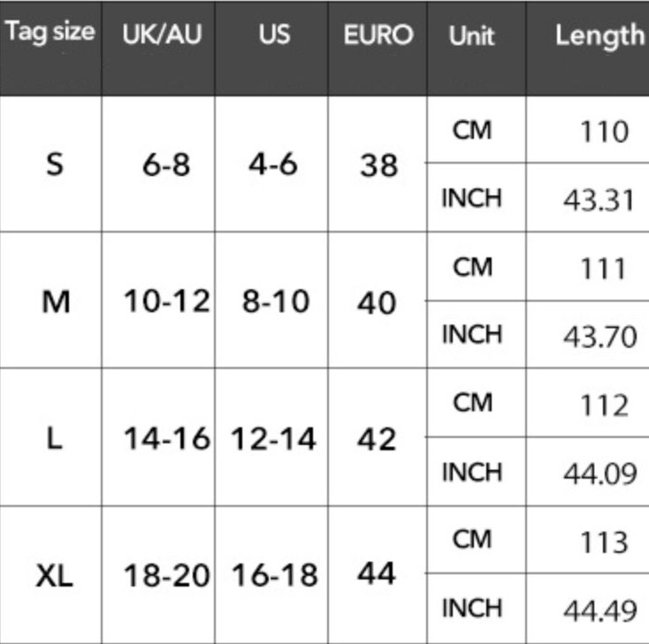The image size is (649, 644).
Task: Click the Tag size column header
Action: [x=50, y=33]
